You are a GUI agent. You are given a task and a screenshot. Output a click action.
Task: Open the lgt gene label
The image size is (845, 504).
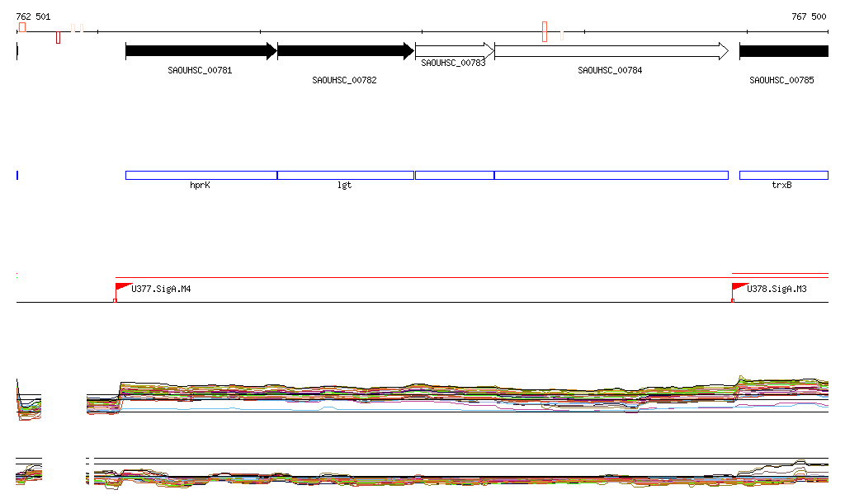344,186
